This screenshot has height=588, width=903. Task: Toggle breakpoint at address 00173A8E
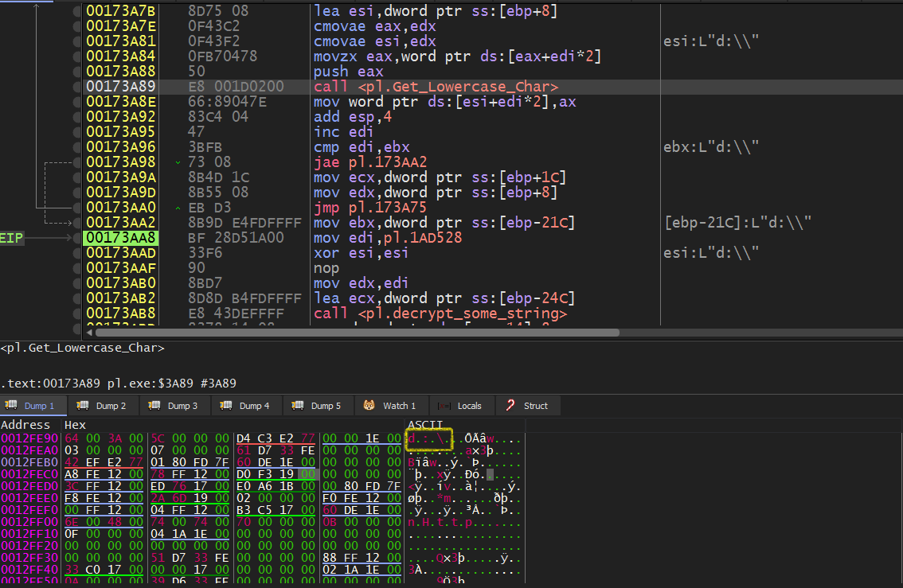(x=76, y=102)
